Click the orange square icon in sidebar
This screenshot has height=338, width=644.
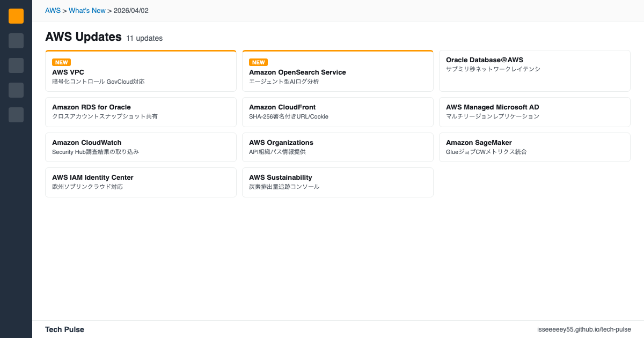[16, 16]
